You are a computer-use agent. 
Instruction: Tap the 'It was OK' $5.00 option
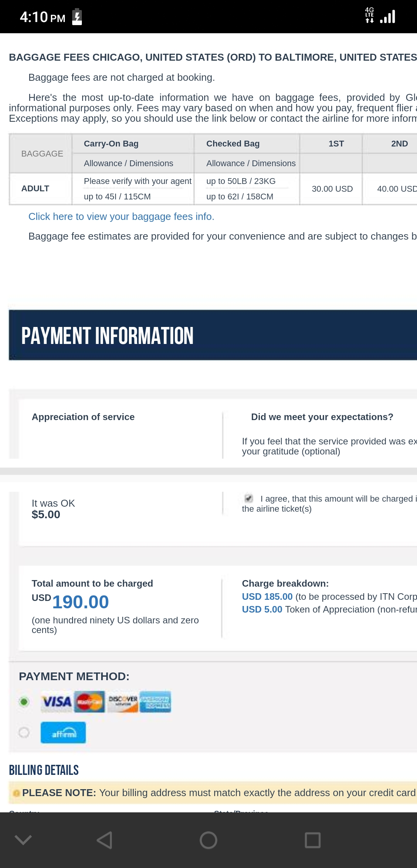(53, 509)
